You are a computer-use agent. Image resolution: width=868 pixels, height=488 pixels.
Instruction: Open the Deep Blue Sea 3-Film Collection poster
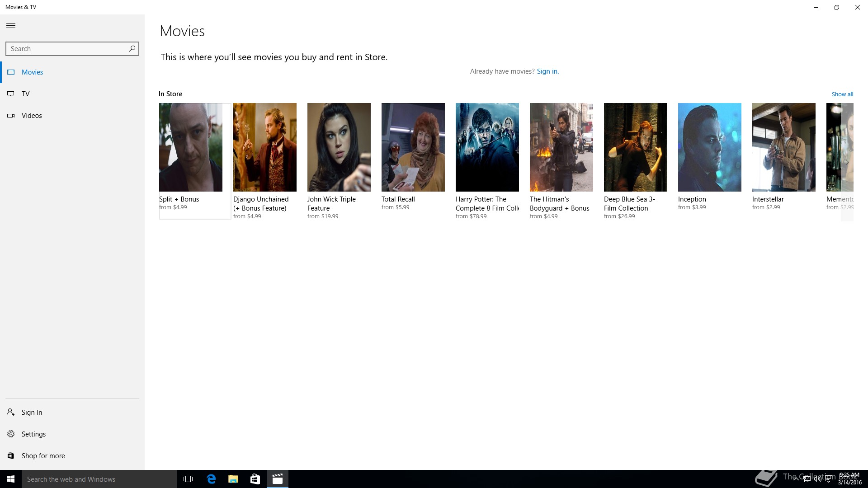pos(636,147)
